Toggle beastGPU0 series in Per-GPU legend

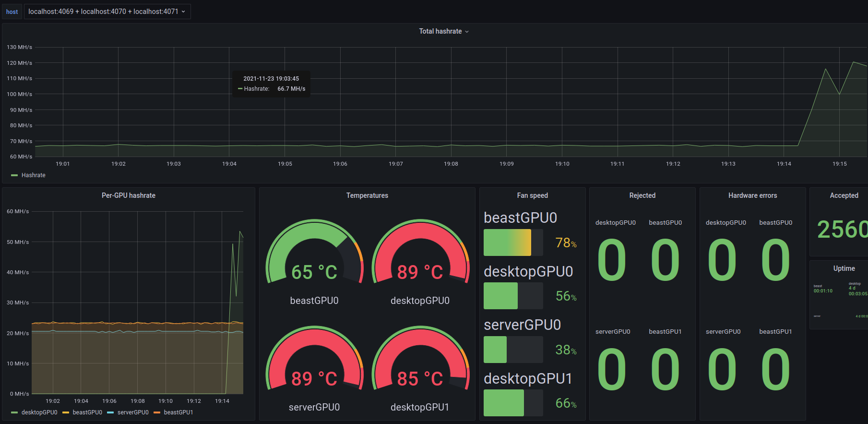(x=87, y=412)
